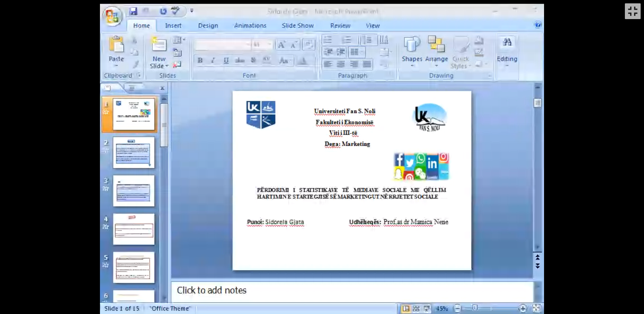Switch to Slide Sorter view in the status bar

(416, 309)
